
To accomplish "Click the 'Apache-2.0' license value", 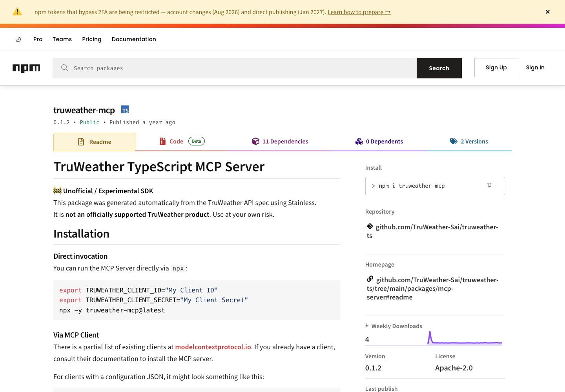I will [x=454, y=368].
